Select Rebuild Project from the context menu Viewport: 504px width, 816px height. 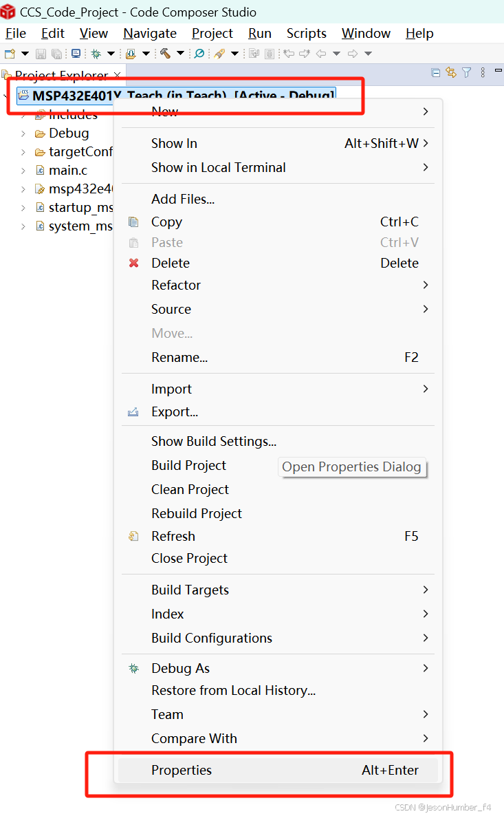196,513
